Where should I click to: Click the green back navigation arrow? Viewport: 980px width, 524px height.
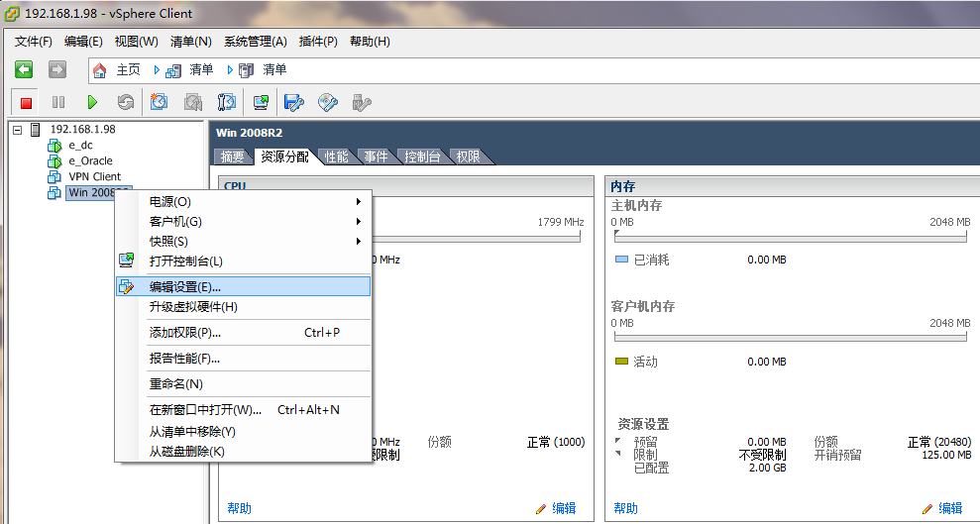click(24, 69)
